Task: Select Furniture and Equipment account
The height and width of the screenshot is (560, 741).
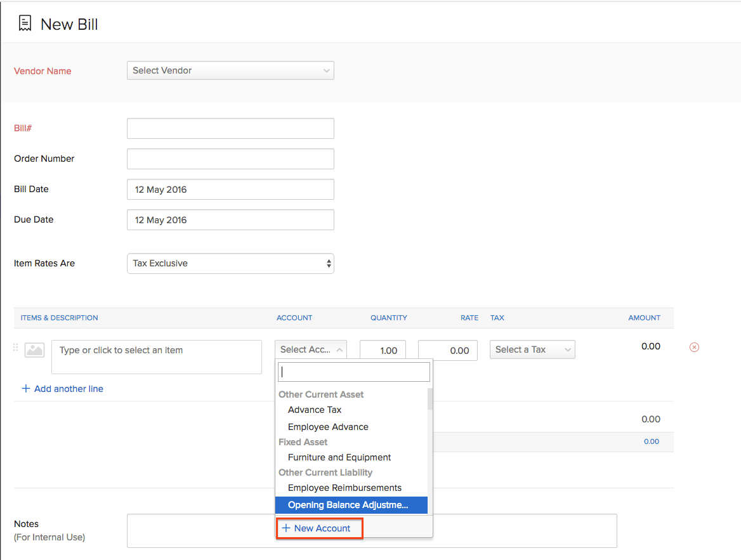Action: (x=338, y=457)
